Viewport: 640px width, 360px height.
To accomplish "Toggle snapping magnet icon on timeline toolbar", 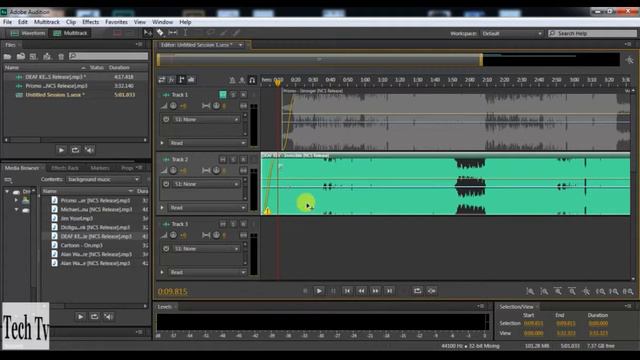I will tap(252, 80).
